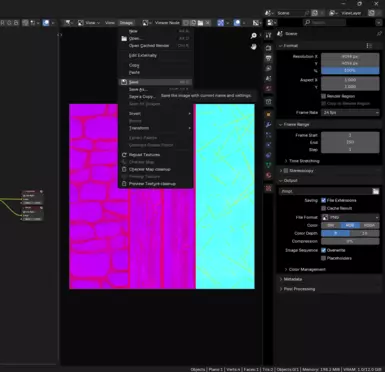Image resolution: width=385 pixels, height=372 pixels.
Task: Unlink the Viewer Node image
Action: click(207, 23)
